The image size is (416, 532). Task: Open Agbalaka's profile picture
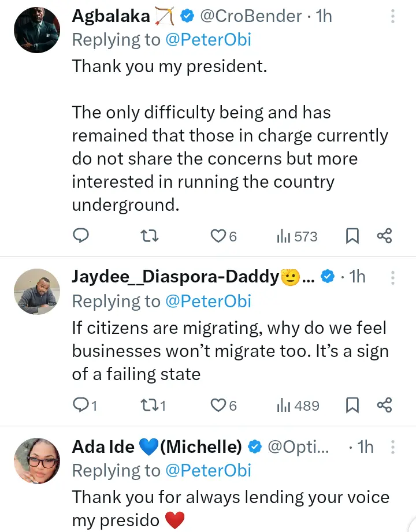pos(36,30)
